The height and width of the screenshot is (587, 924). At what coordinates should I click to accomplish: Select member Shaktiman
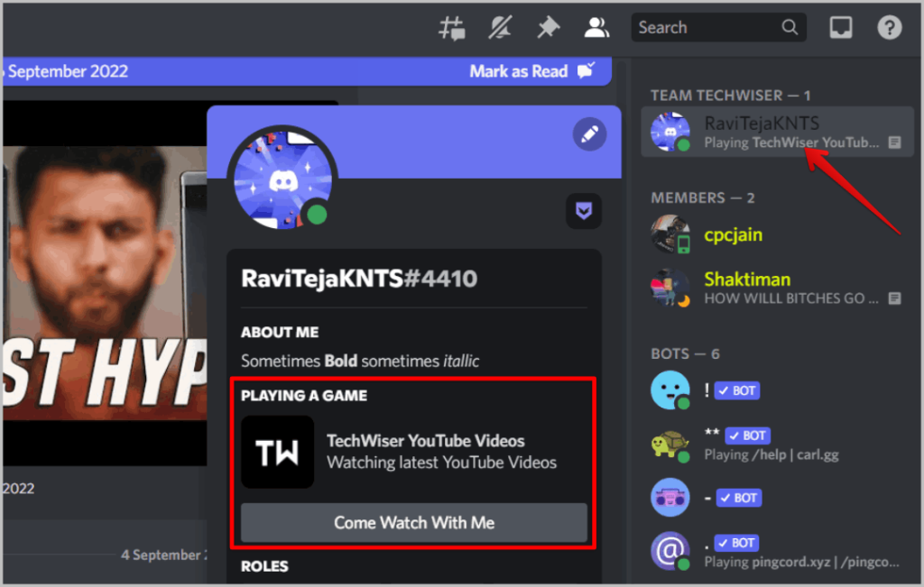(777, 288)
